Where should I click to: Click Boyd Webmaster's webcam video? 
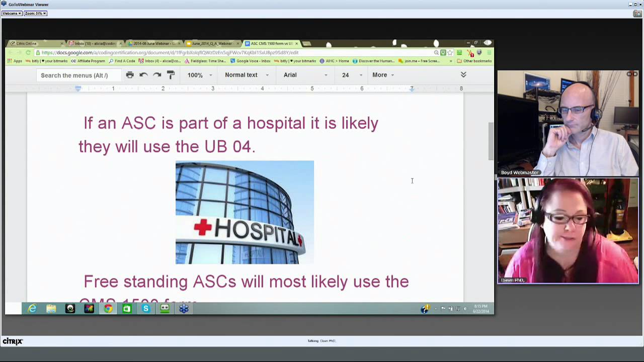point(568,124)
